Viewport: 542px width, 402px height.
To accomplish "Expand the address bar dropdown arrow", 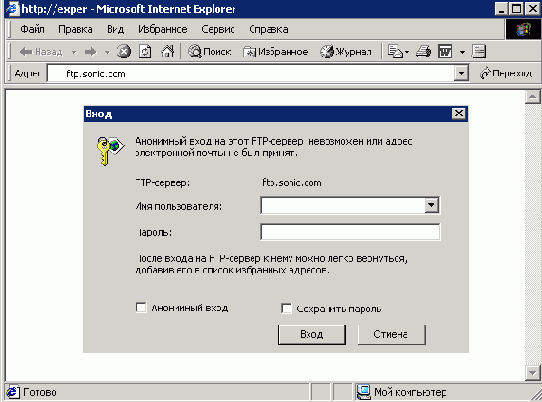I will coord(461,73).
